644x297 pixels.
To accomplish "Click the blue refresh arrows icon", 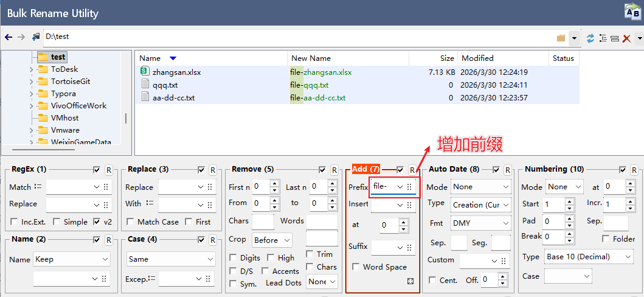I will coord(590,38).
